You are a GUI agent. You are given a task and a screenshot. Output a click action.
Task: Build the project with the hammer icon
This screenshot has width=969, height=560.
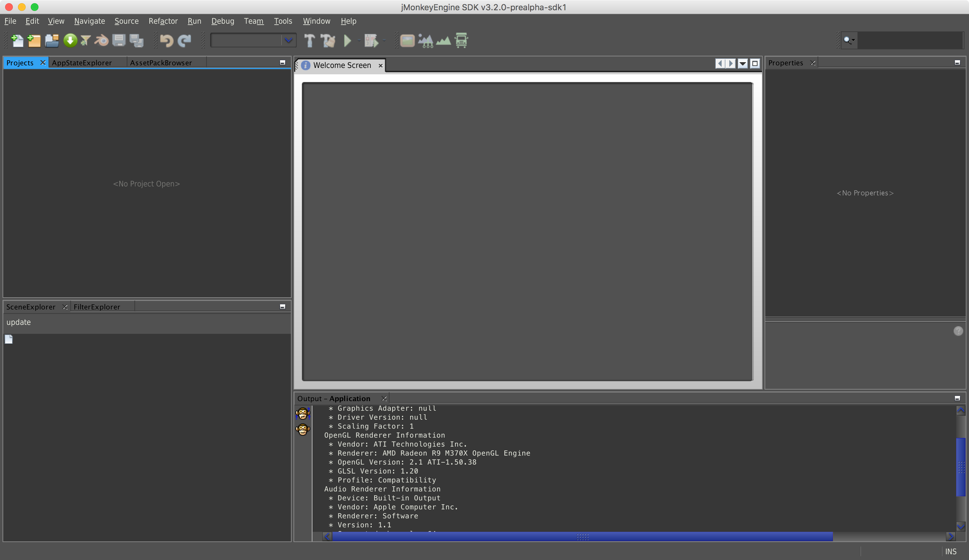pos(310,40)
